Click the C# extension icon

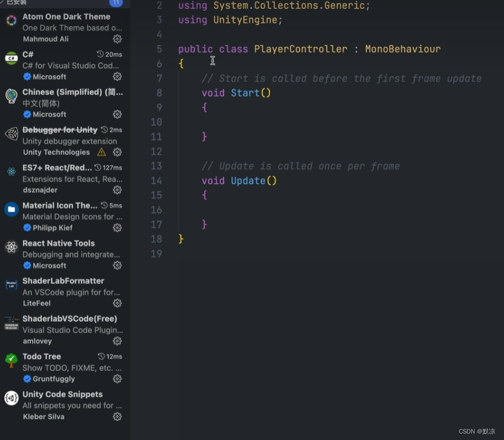[11, 59]
